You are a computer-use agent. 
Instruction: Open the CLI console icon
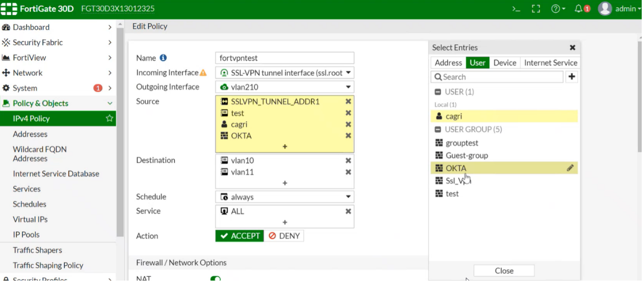click(516, 9)
